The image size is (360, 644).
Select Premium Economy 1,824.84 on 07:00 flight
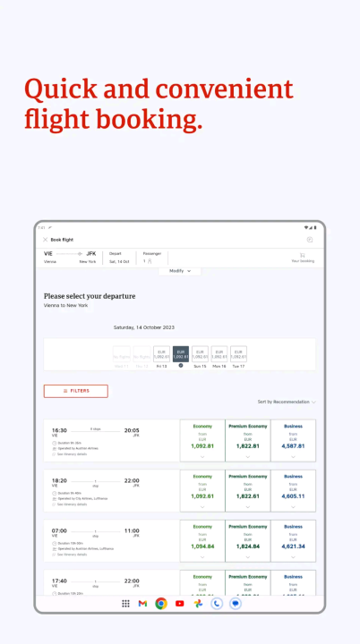click(248, 540)
